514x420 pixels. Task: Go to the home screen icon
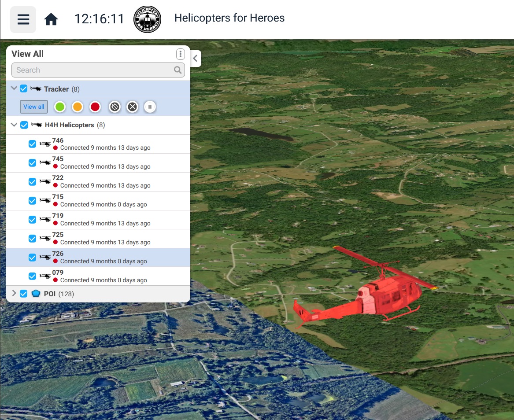click(x=51, y=19)
